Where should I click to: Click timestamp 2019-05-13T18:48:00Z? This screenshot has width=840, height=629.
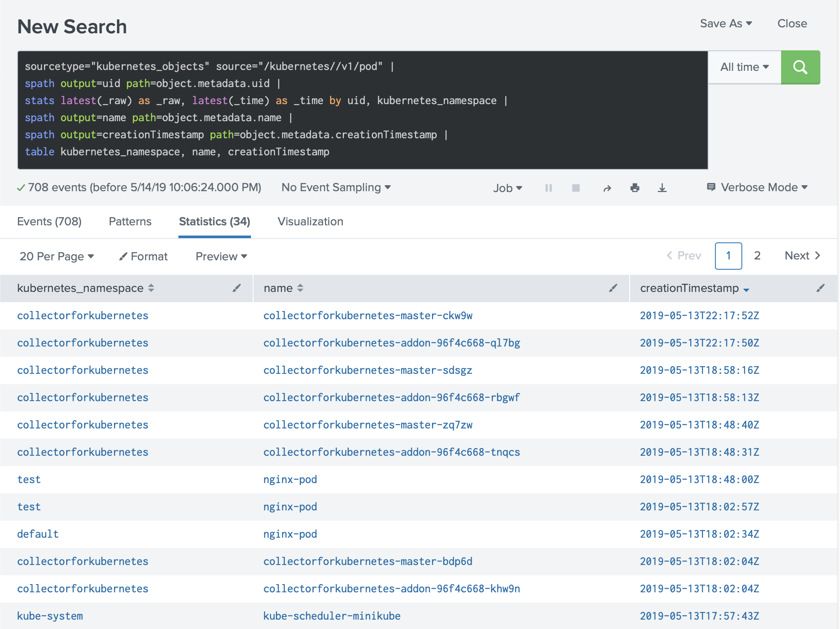[x=700, y=479]
